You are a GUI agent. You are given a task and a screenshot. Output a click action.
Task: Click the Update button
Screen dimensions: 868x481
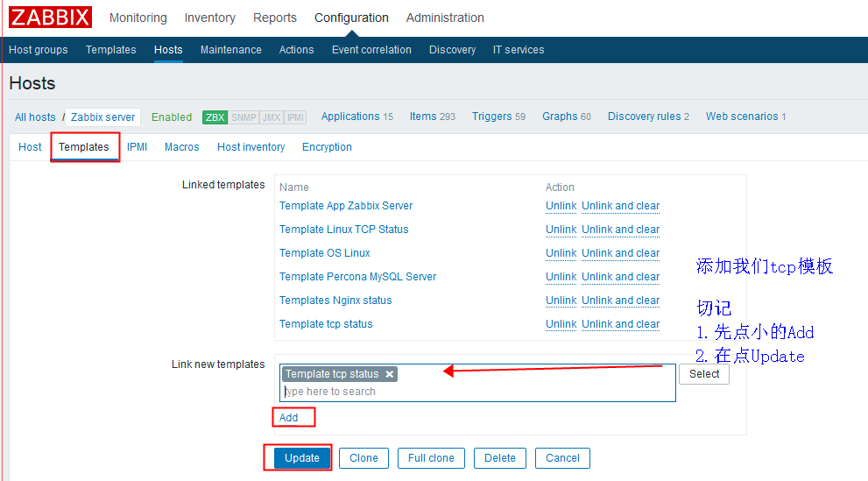pos(302,458)
